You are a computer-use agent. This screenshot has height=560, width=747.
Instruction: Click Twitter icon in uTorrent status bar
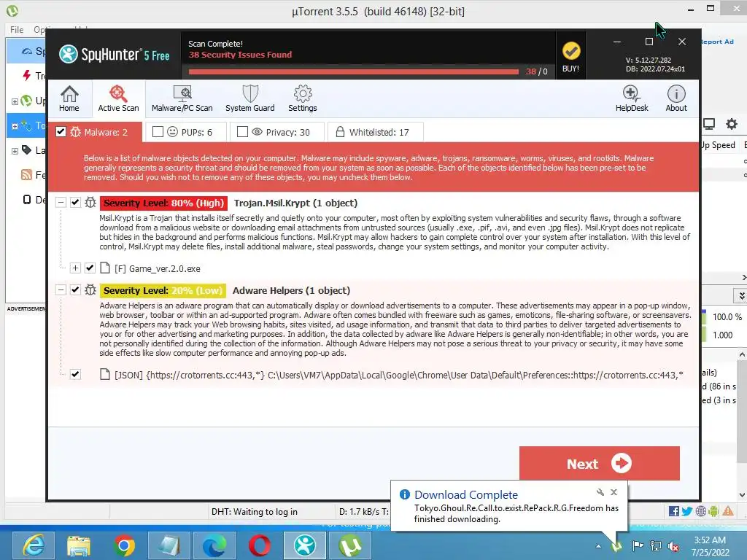point(687,511)
